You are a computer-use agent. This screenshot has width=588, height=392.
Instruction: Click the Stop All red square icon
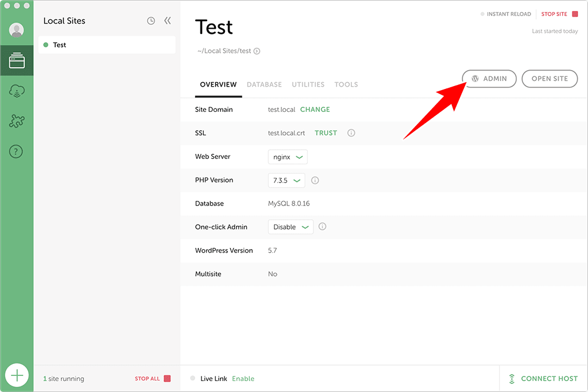point(167,378)
